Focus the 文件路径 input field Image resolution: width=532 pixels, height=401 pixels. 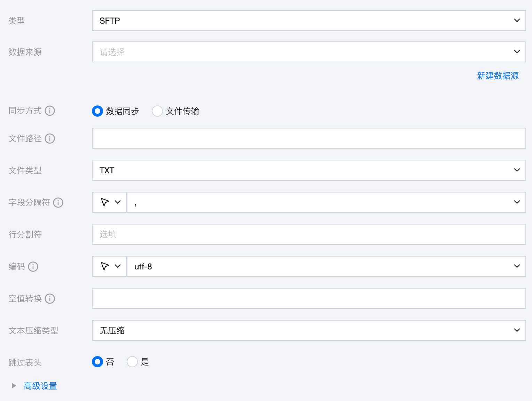[309, 138]
